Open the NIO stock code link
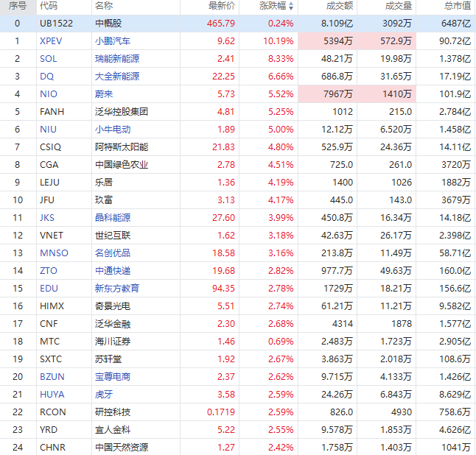This screenshot has height=455, width=476. (x=49, y=94)
